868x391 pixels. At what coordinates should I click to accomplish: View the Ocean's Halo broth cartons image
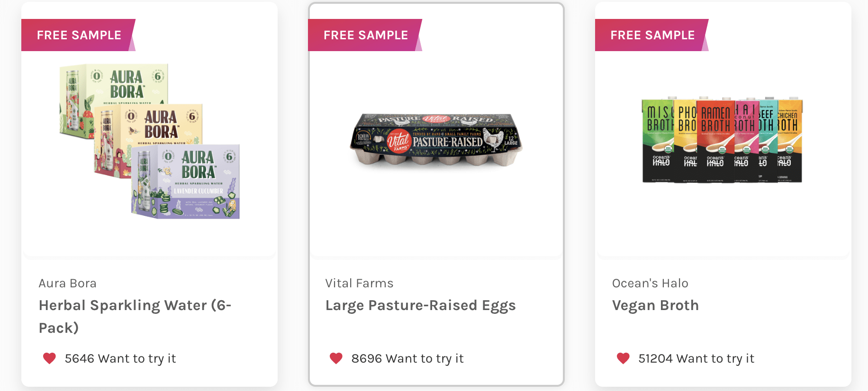[722, 140]
